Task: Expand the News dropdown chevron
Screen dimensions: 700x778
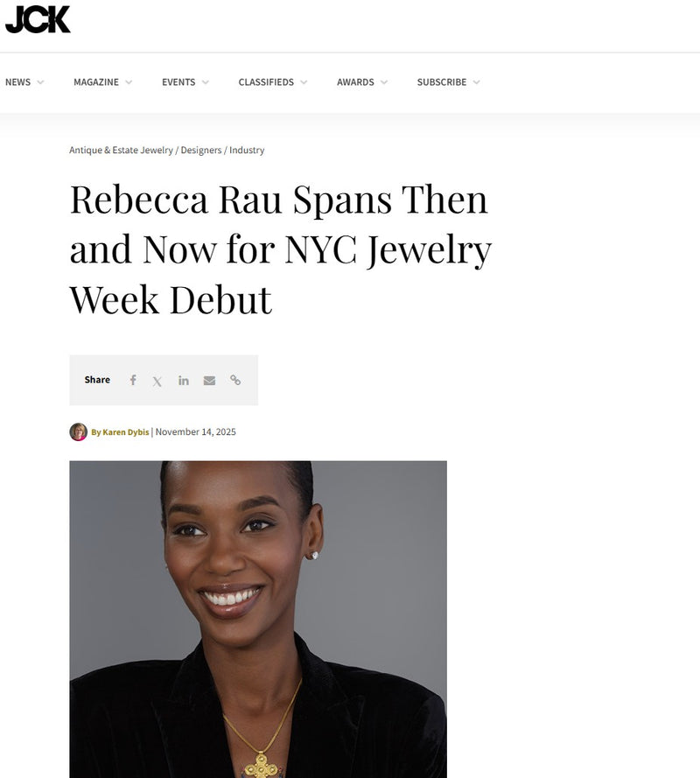Action: coord(40,82)
